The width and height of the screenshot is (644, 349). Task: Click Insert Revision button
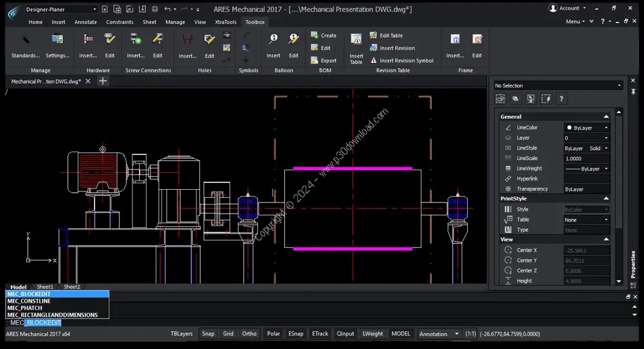click(x=392, y=48)
